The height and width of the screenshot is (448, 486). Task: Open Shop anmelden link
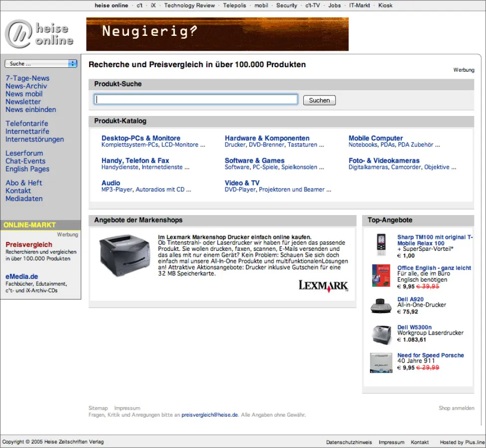(x=456, y=408)
